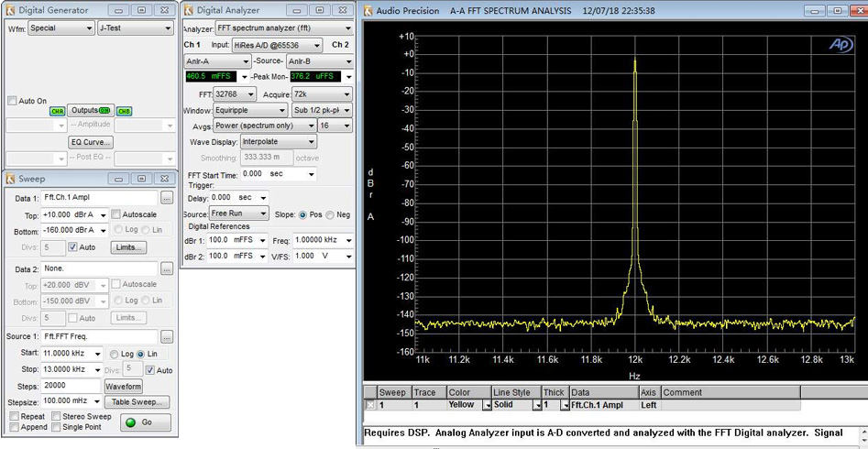Open the Window Equiripple dropdown
The width and height of the screenshot is (868, 449).
(251, 110)
